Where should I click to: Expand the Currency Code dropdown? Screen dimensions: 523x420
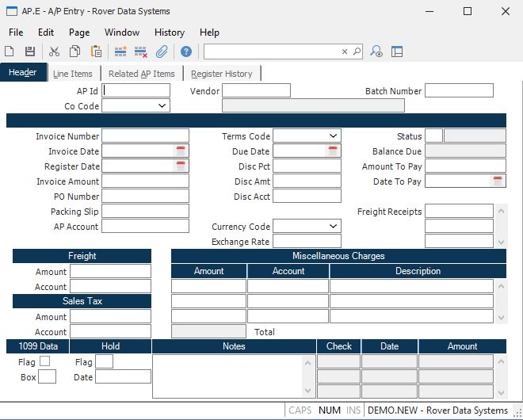tap(333, 227)
